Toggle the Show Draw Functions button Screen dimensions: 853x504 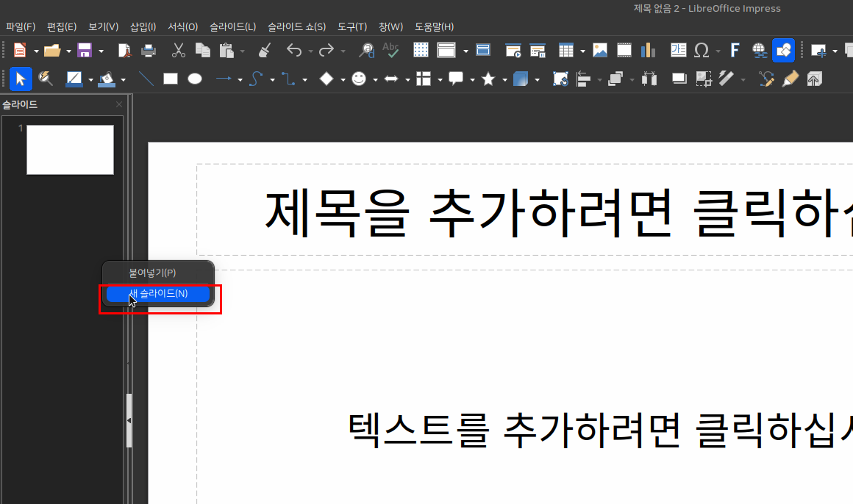tap(783, 51)
